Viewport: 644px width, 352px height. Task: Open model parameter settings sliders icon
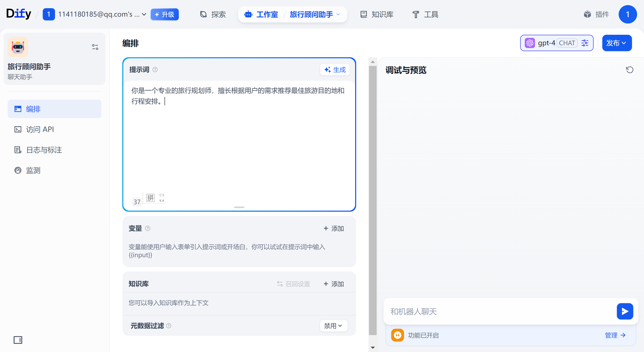pyautogui.click(x=585, y=43)
